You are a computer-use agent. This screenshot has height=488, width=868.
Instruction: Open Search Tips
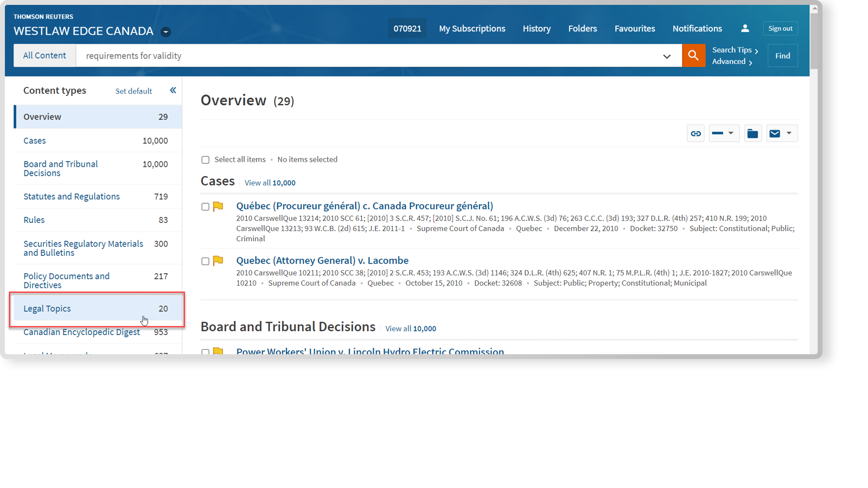click(x=735, y=50)
